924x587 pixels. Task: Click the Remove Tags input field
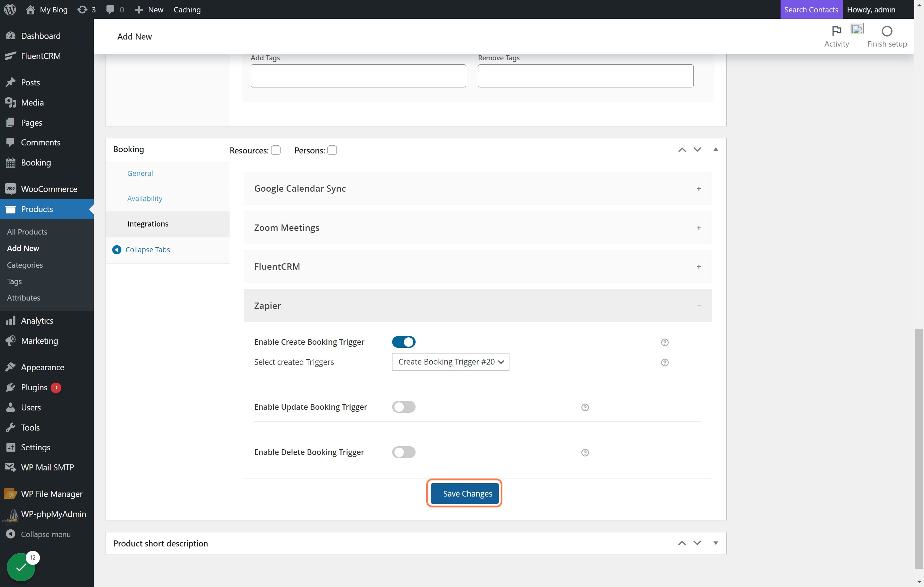click(585, 76)
